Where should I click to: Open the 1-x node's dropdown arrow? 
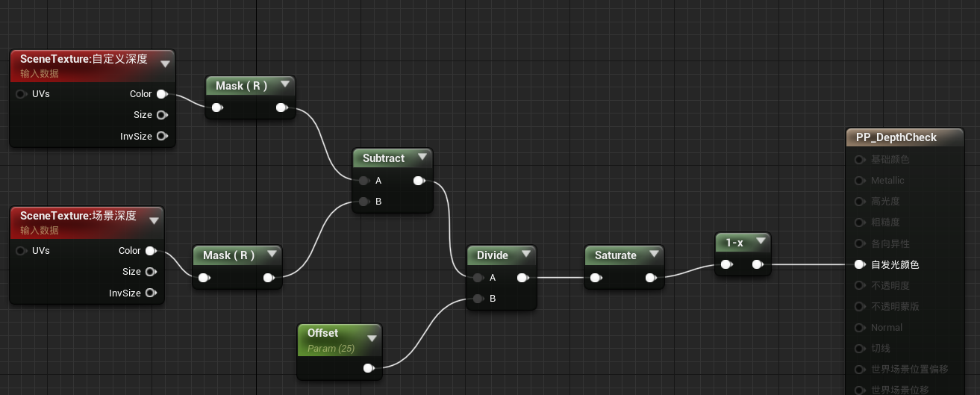click(x=761, y=241)
